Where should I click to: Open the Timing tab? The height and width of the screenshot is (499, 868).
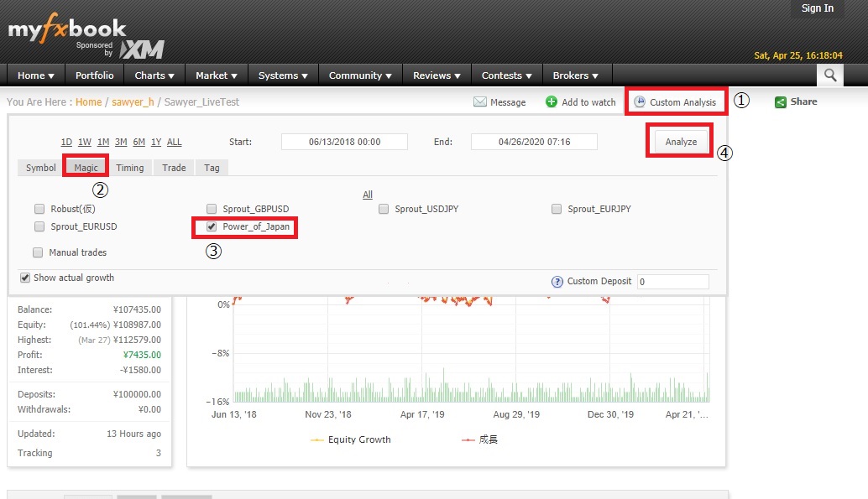pyautogui.click(x=130, y=168)
